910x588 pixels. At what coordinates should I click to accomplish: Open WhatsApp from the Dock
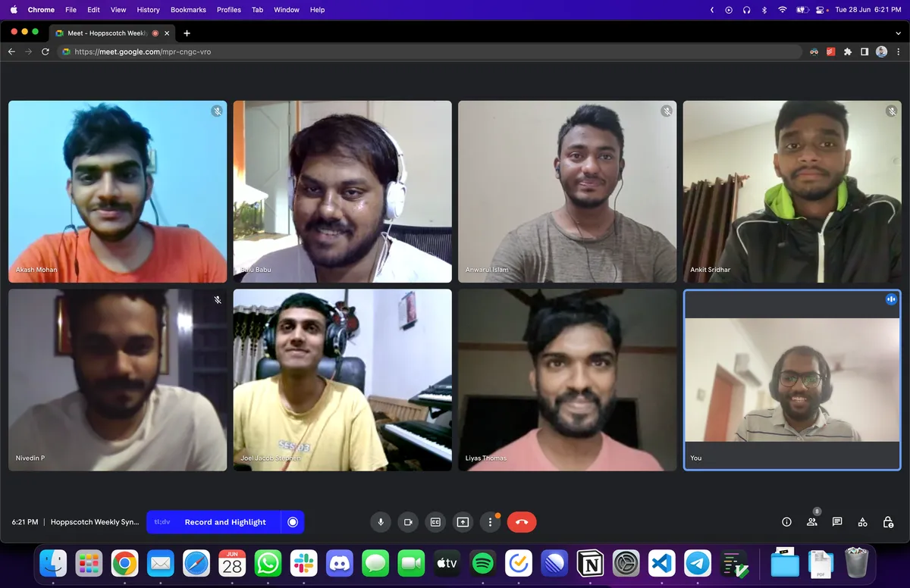268,563
